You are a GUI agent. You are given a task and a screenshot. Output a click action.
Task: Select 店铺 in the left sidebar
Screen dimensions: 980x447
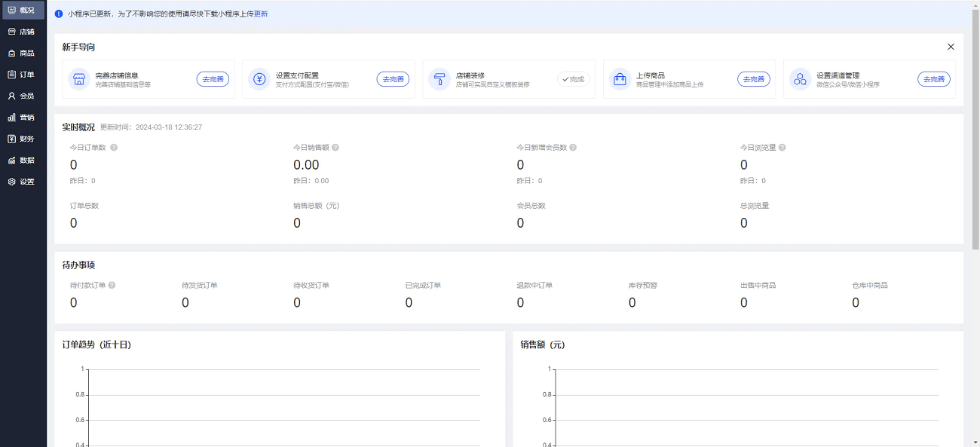(x=23, y=31)
